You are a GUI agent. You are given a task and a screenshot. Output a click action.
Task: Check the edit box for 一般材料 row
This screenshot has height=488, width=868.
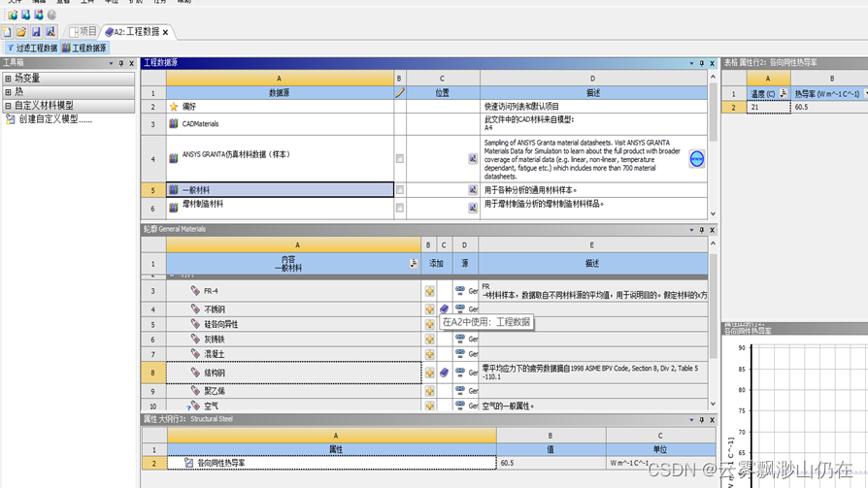pyautogui.click(x=400, y=190)
